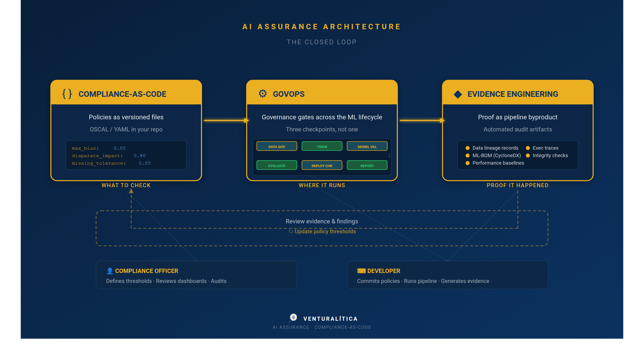Toggle the bullet beside Exec traces
The height and width of the screenshot is (362, 644).
point(528,148)
